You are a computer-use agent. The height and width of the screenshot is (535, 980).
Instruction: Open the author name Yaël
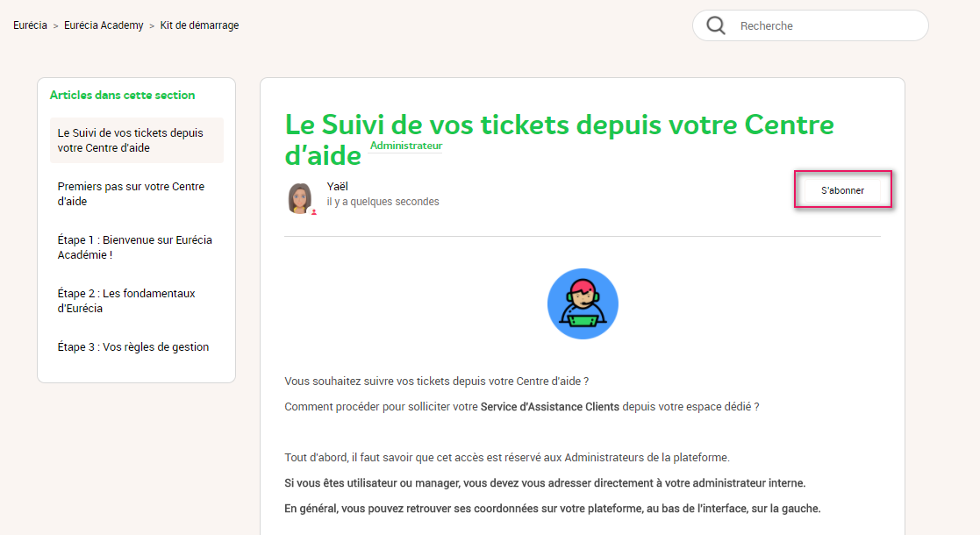(x=338, y=186)
